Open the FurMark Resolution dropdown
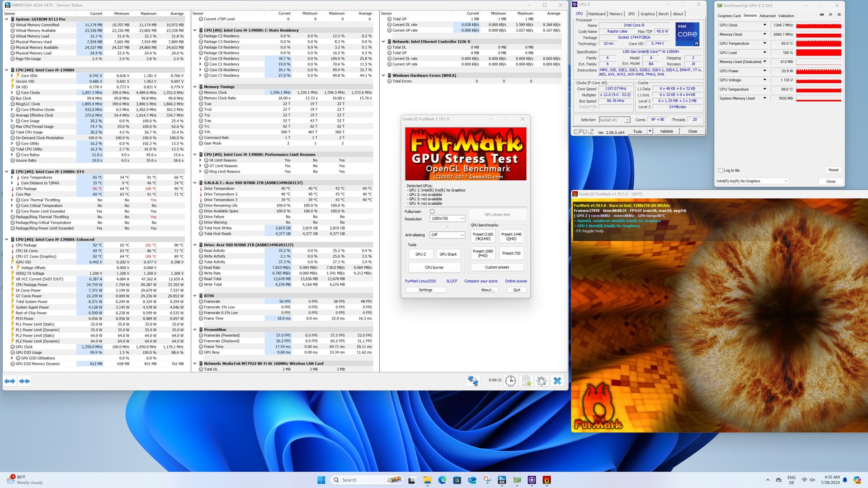The image size is (868, 488). [447, 219]
